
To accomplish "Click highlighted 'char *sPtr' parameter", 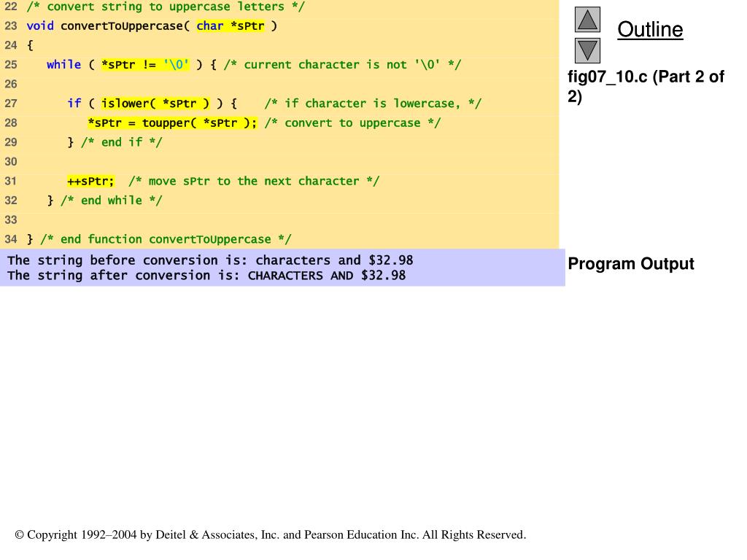I will pyautogui.click(x=230, y=26).
